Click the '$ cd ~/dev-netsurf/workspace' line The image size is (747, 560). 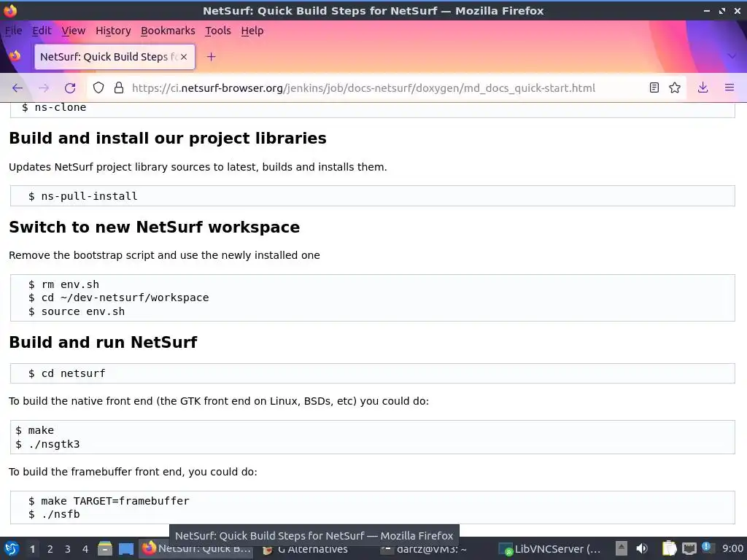[118, 297]
